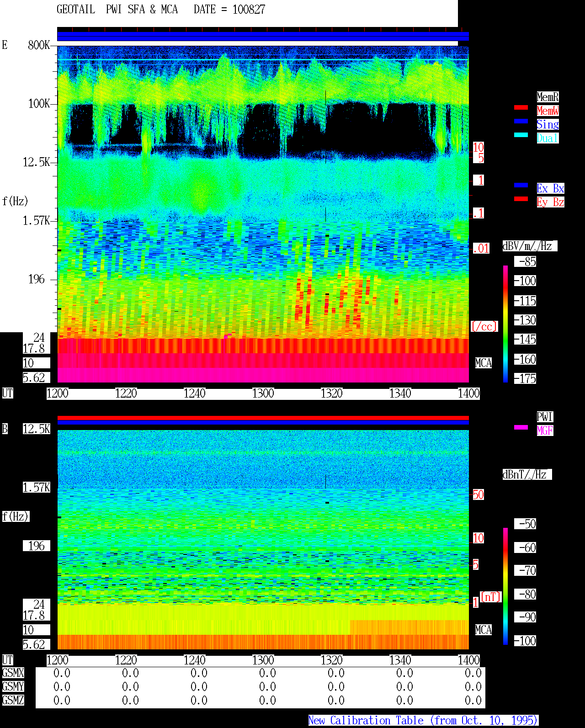Click the MCA label beside the E spectrogram
This screenshot has height=728, width=585.
tap(484, 363)
